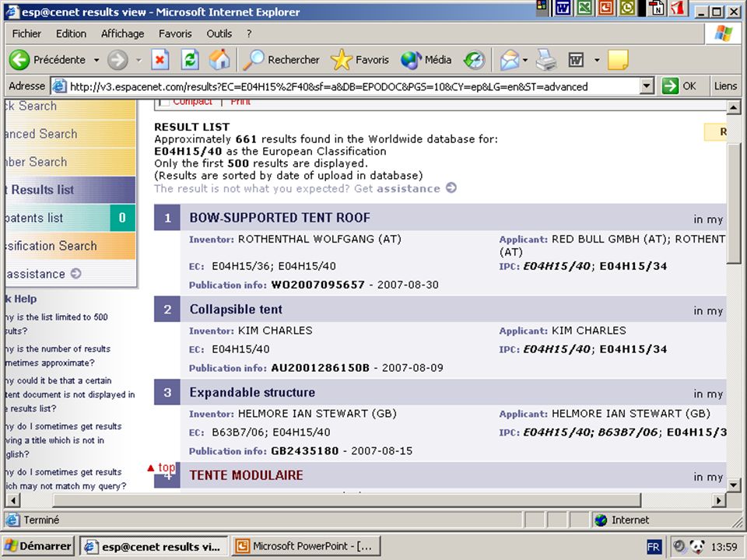Click vertical scrollbar up arrow
Viewport: 747px width, 560px height.
tap(733, 107)
